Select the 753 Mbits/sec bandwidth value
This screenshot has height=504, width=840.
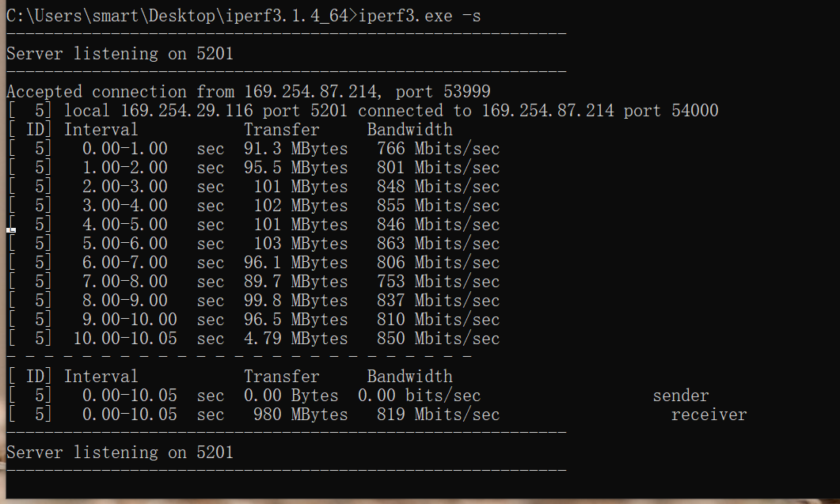coord(439,282)
